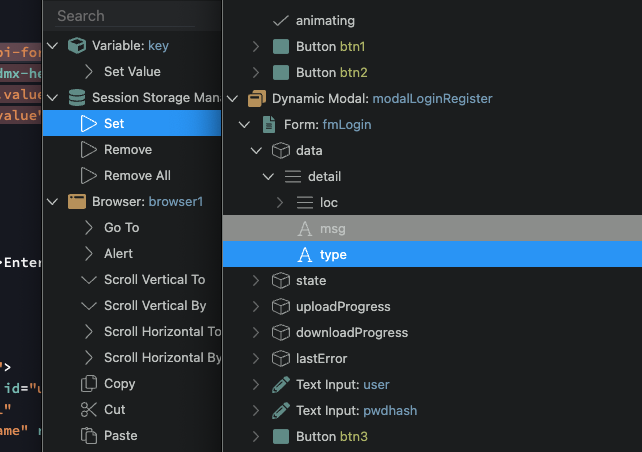Click the Variable key cube icon
Screen dimensions: 642x452
[76, 46]
